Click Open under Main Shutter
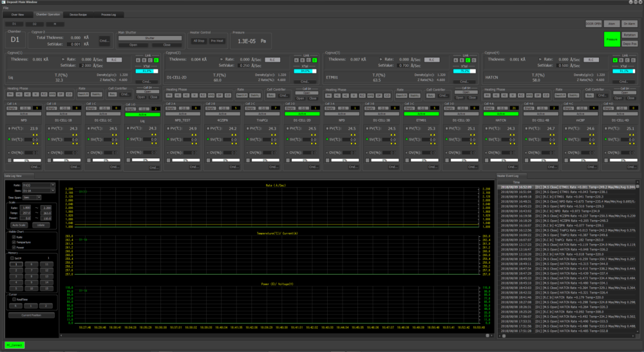 pyautogui.click(x=133, y=44)
